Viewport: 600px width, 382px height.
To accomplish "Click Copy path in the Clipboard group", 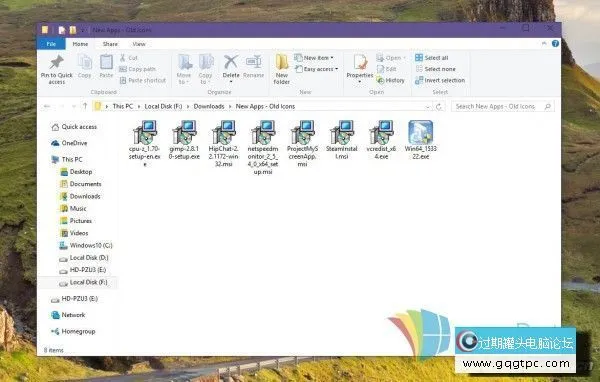I will [137, 69].
